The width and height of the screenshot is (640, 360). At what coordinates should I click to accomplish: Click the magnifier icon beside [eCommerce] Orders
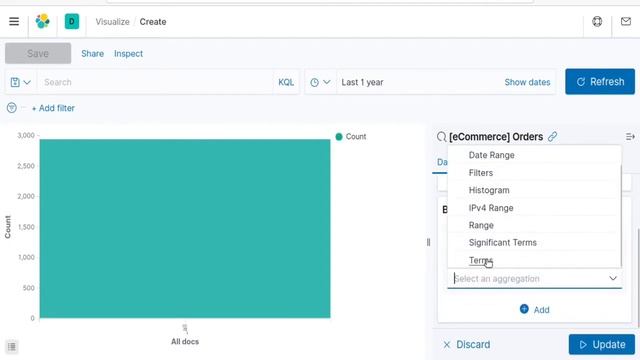441,137
